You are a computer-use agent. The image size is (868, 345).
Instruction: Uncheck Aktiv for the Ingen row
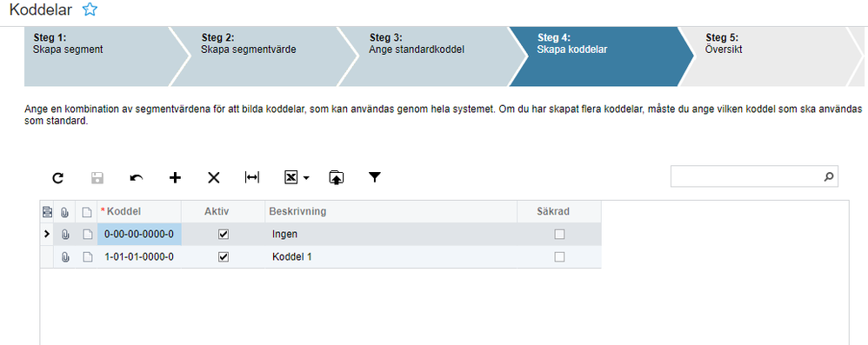tap(224, 235)
